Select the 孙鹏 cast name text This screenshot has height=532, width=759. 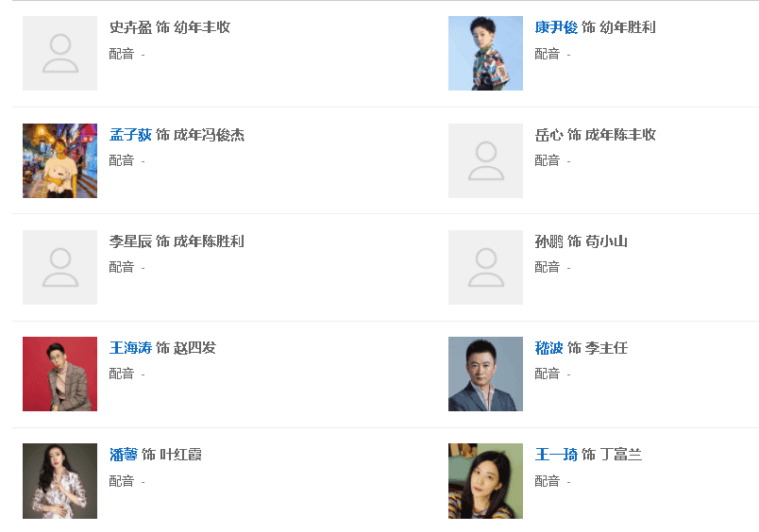pyautogui.click(x=548, y=241)
